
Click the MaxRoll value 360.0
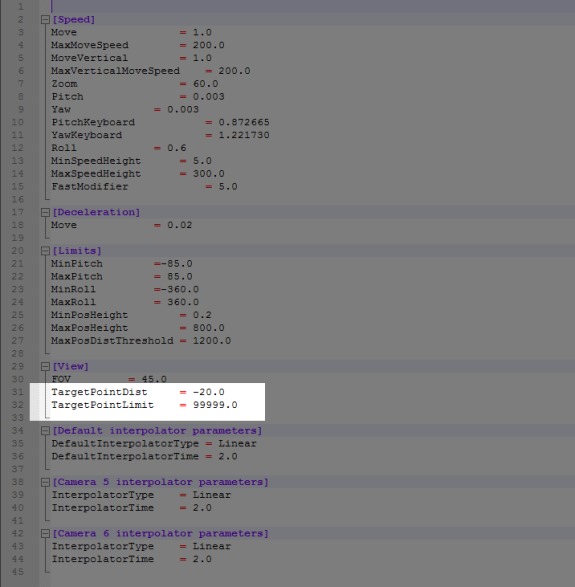click(x=183, y=302)
